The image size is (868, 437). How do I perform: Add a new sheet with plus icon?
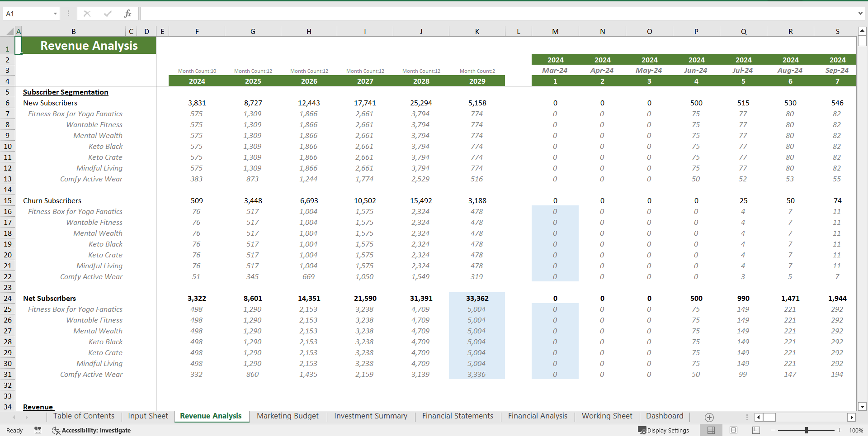coord(709,418)
